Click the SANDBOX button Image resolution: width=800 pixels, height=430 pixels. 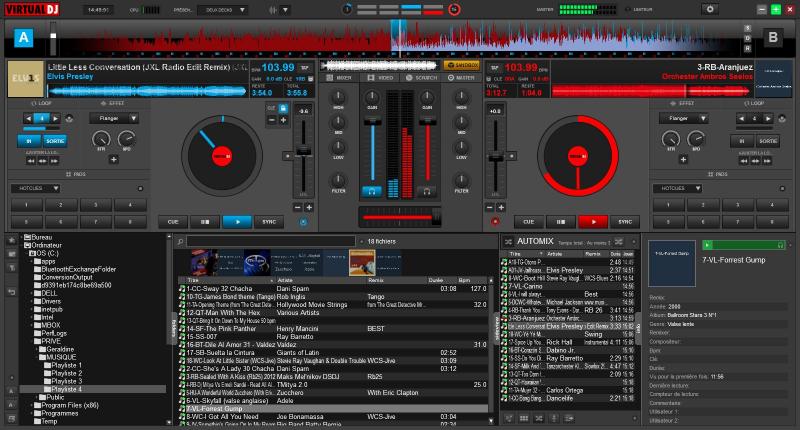pyautogui.click(x=461, y=65)
